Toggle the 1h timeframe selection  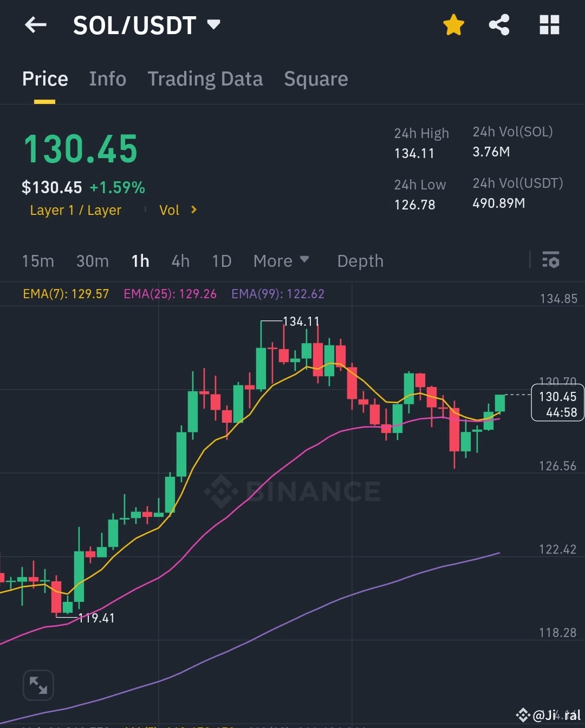tap(140, 261)
